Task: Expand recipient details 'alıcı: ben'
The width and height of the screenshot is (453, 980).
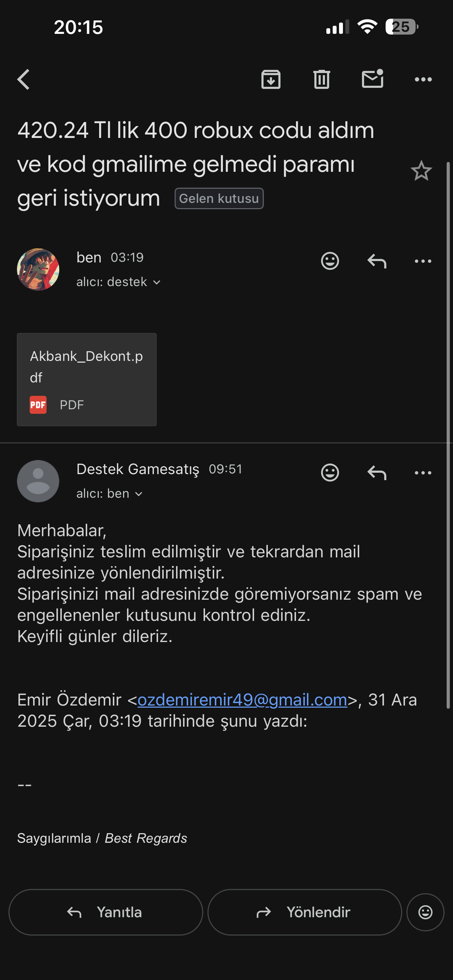Action: point(109,494)
